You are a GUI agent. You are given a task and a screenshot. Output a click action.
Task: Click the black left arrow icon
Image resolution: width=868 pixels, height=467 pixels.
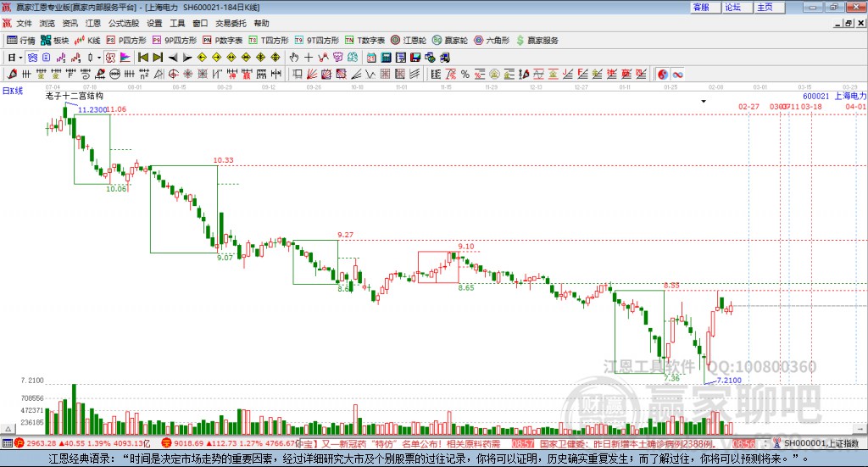[173, 58]
